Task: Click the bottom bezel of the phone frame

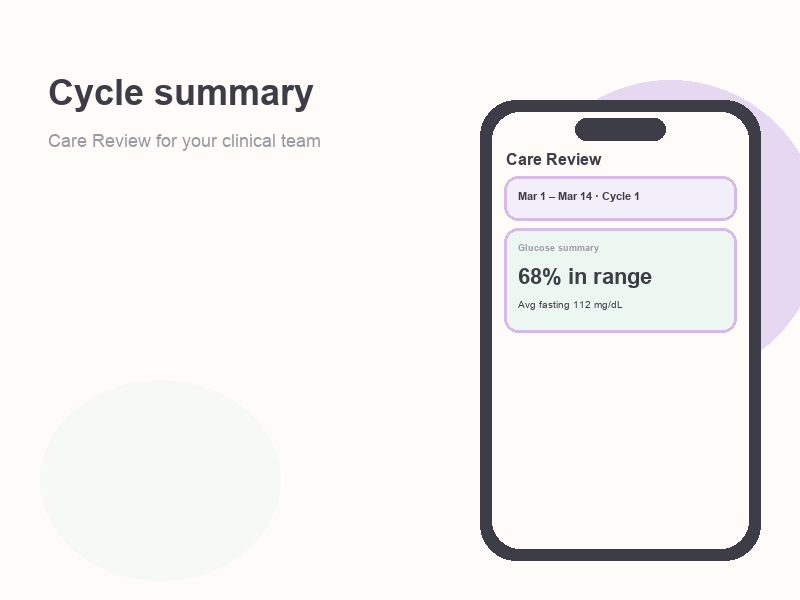Action: [620, 555]
